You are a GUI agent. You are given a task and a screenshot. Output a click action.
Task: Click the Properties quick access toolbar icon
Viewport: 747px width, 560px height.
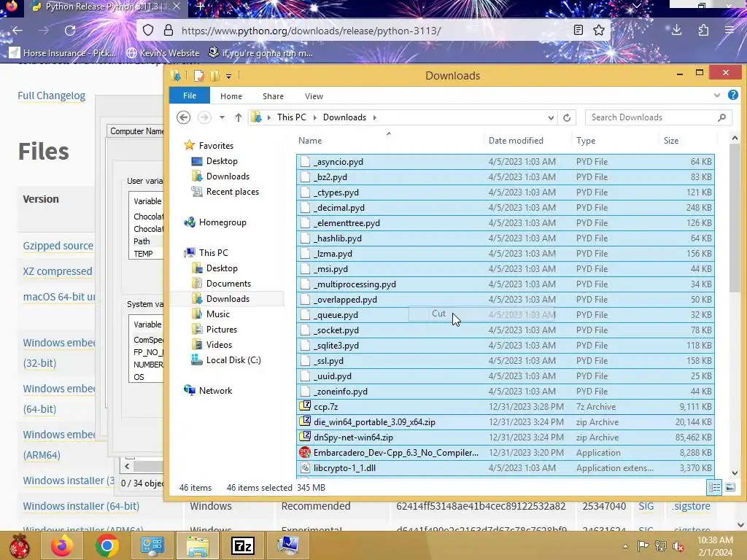click(x=198, y=76)
